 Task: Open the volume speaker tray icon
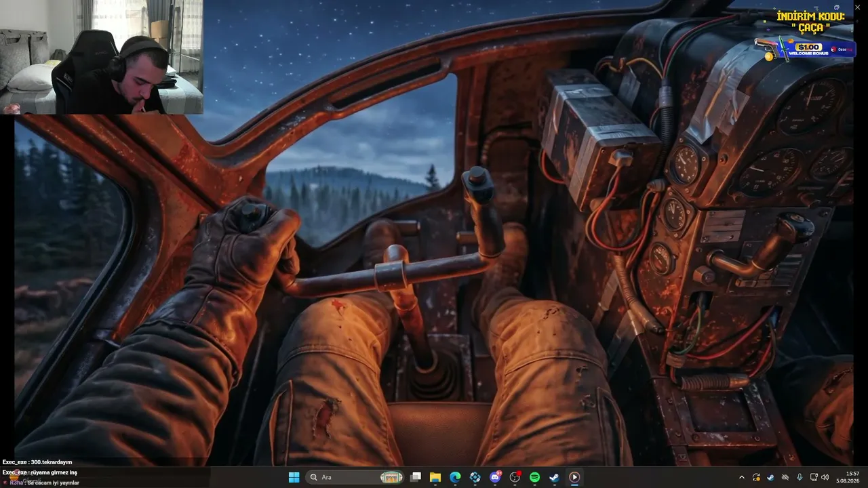point(827,477)
